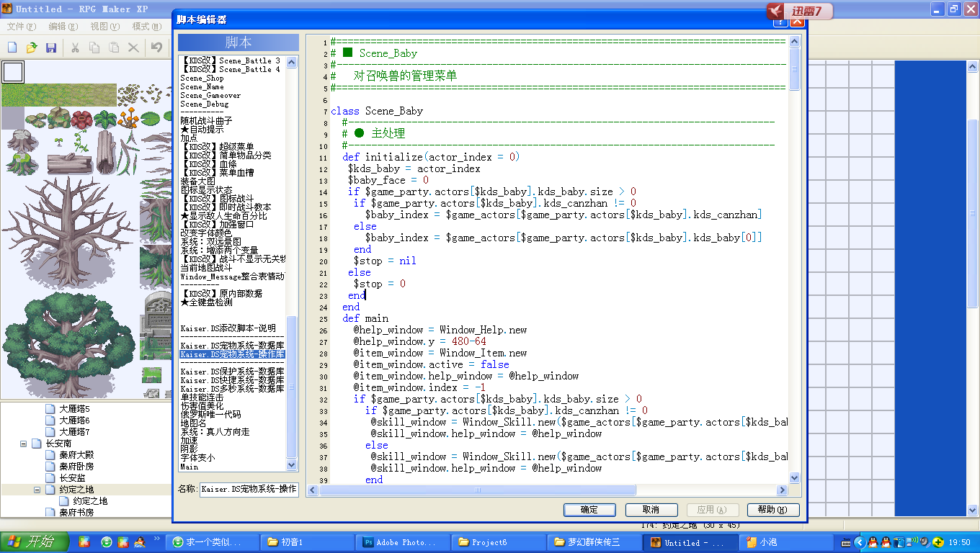This screenshot has width=980, height=553.
Task: Open the QQ penguin quick launch icon
Action: (141, 542)
